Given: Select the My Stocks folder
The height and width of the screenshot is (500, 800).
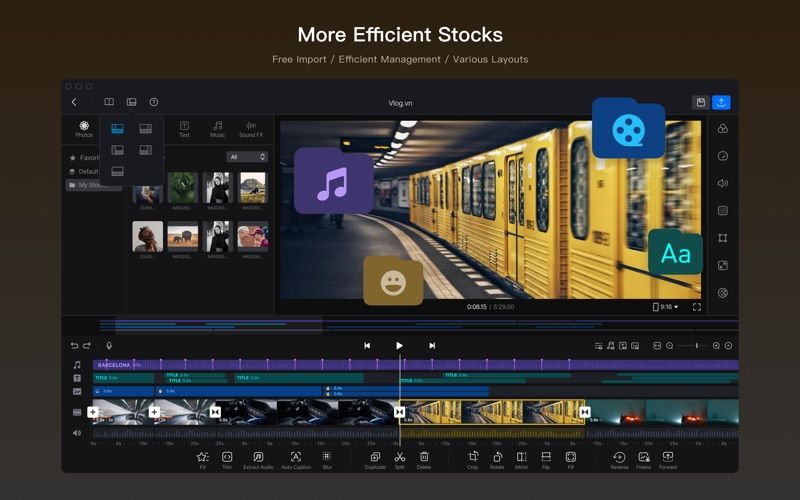Looking at the screenshot, I should pyautogui.click(x=93, y=185).
